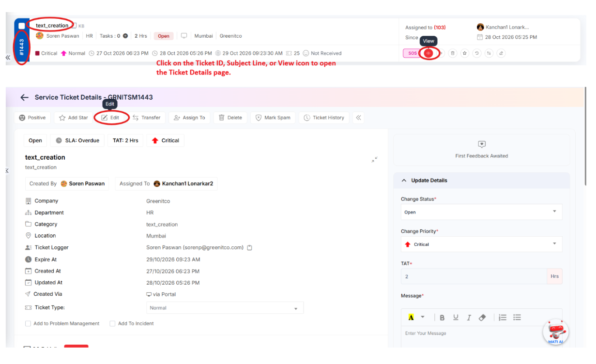Go back using the arrow beside Service Ticket Details

(25, 97)
